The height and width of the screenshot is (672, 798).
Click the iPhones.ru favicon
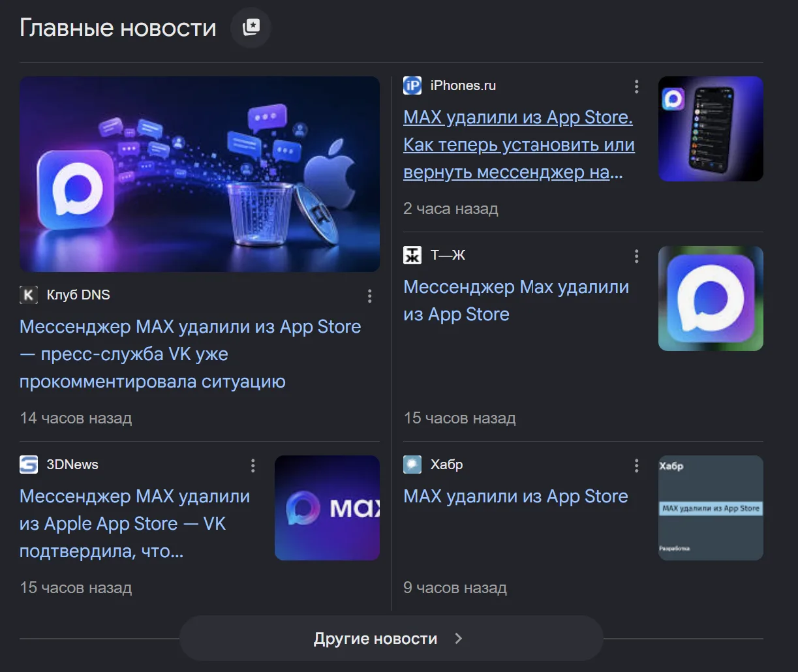(412, 85)
